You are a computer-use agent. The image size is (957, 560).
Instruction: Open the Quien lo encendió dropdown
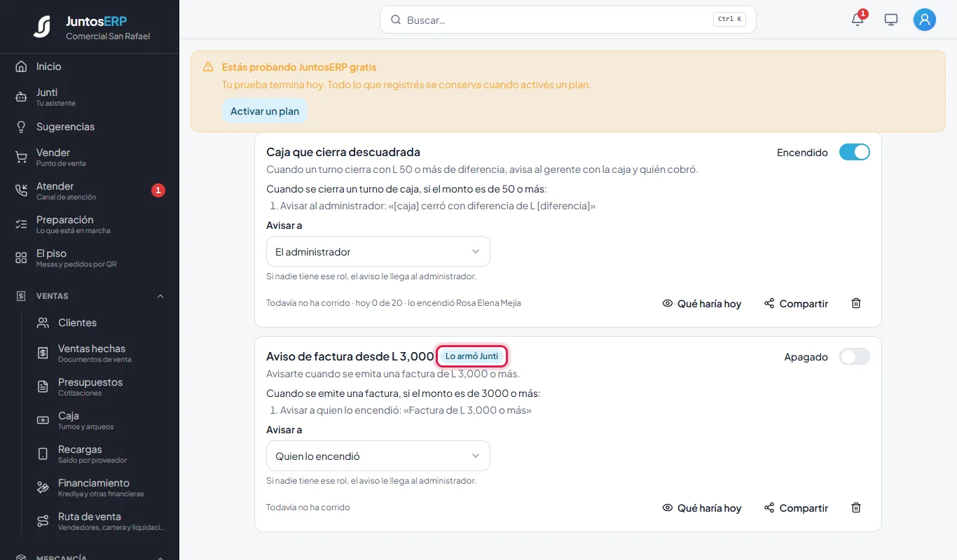[378, 456]
